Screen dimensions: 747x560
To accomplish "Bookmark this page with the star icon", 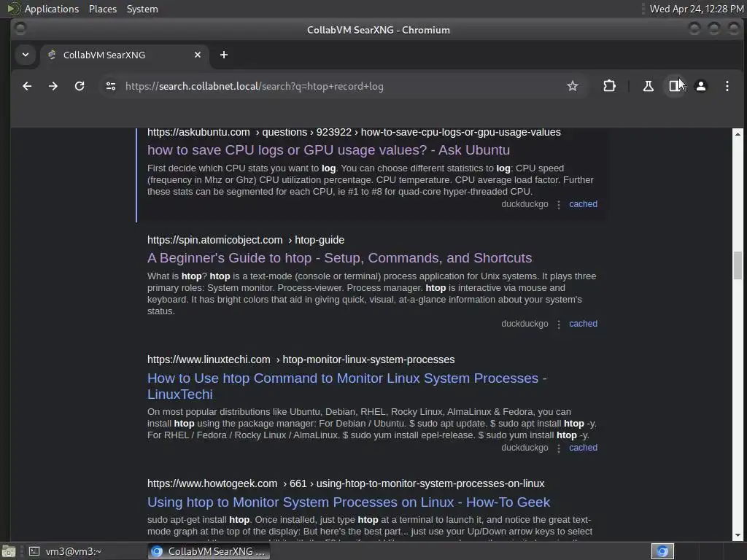I will (573, 86).
